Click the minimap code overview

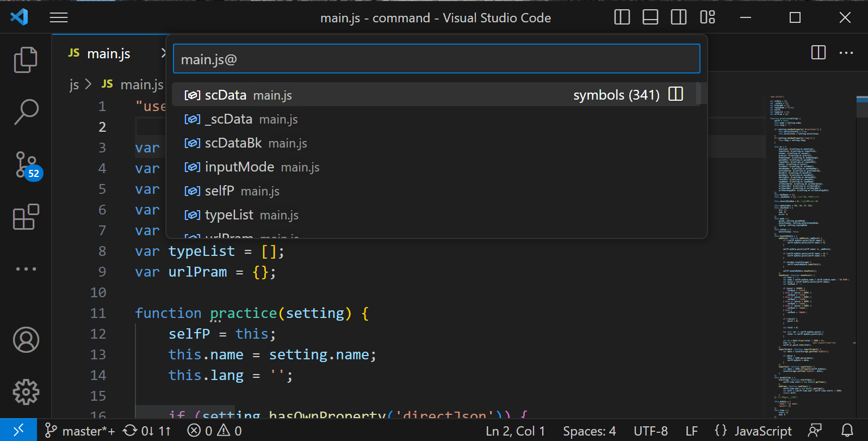810,256
